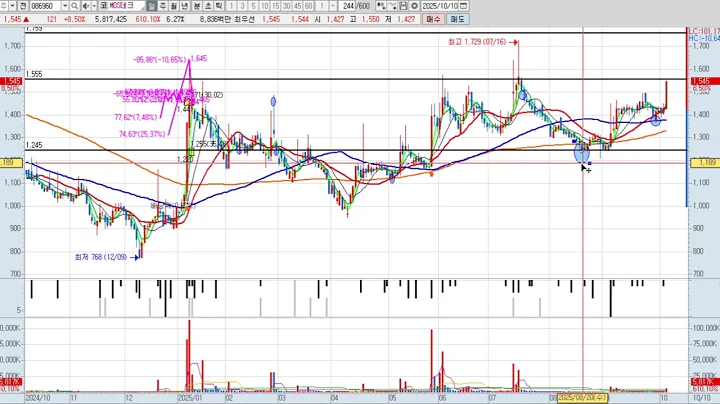
Task: Click the stock search magnifier icon
Action: 74,6
